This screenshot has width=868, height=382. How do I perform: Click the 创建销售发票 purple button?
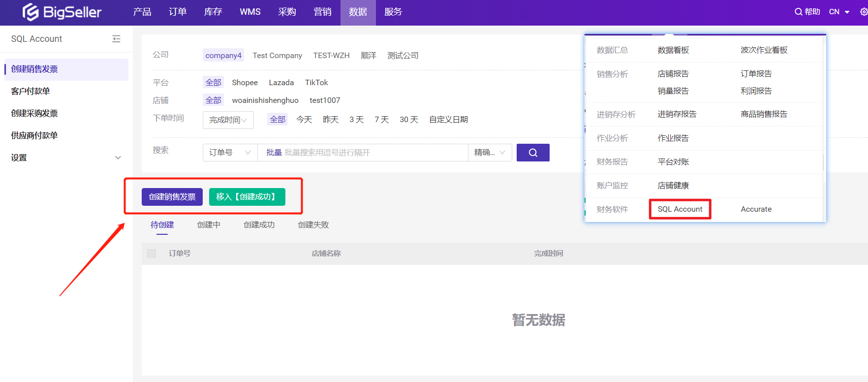(172, 197)
